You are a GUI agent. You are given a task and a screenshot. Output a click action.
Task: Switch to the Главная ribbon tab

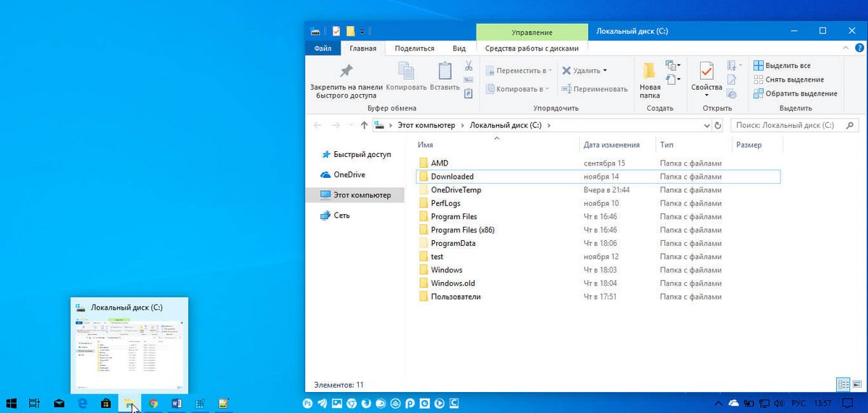[363, 48]
